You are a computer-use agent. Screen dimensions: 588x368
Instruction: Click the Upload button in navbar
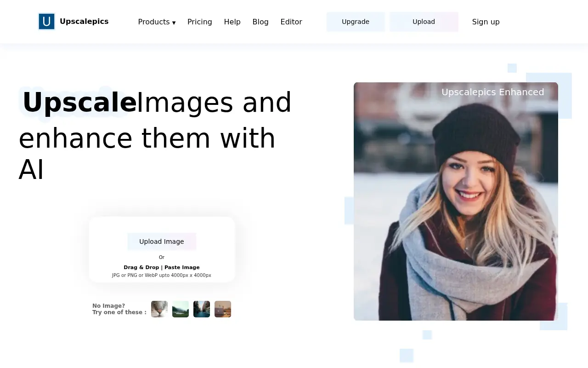(x=424, y=22)
